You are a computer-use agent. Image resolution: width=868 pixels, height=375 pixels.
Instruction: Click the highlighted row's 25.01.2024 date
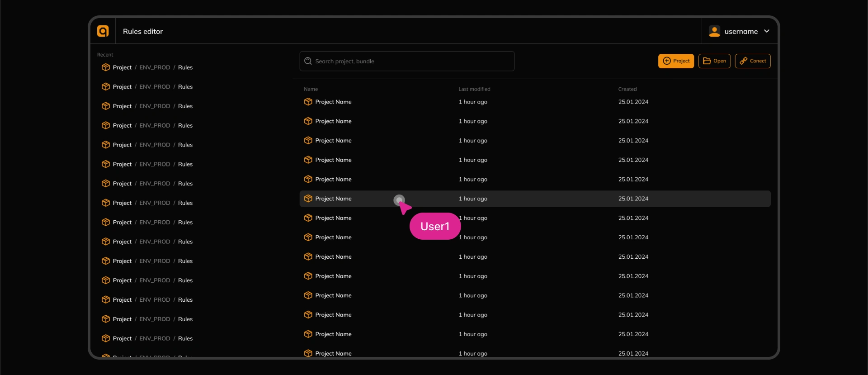[633, 199]
